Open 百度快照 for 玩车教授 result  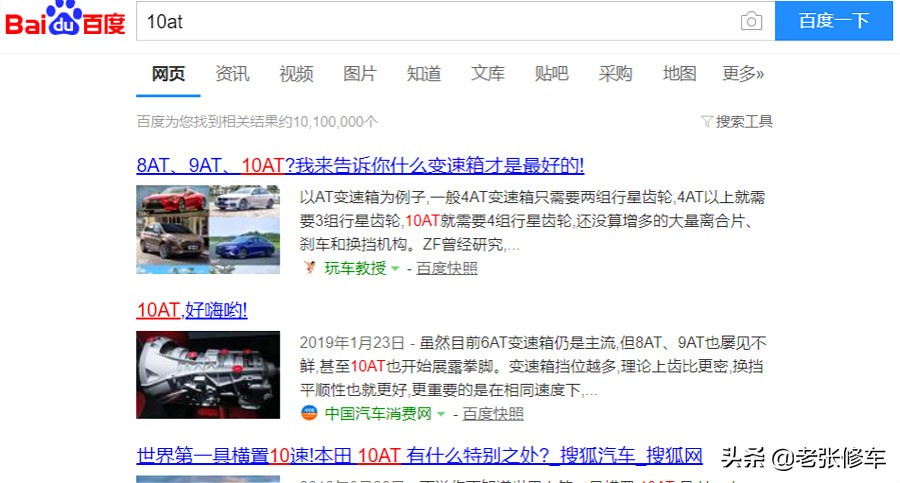447,268
